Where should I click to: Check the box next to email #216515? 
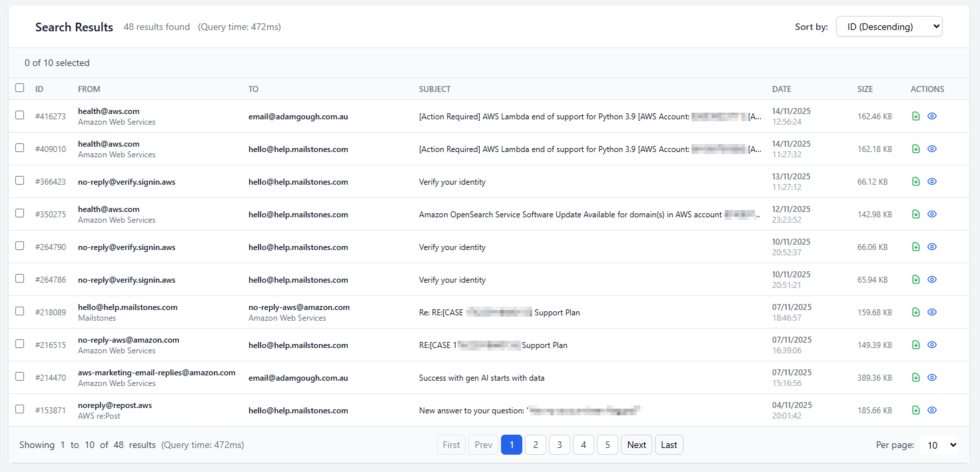pos(20,344)
